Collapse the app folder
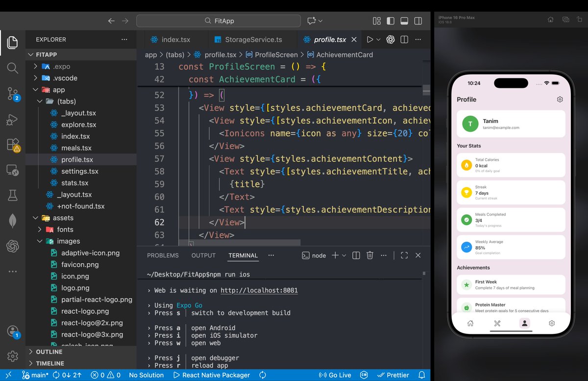Screen dimensions: 588x381 pyautogui.click(x=81, y=90)
